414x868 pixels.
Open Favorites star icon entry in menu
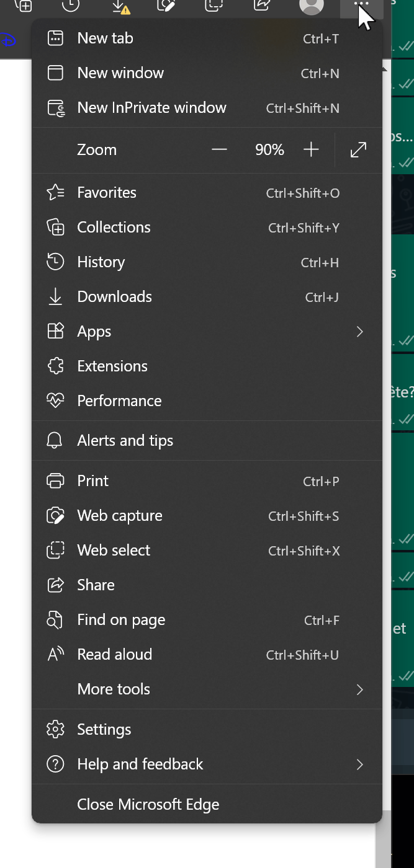pos(207,193)
